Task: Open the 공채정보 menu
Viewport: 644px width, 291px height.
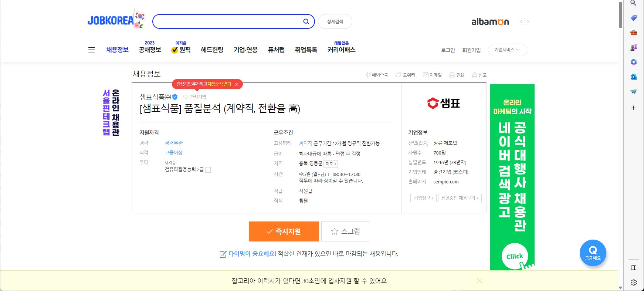Action: [150, 50]
